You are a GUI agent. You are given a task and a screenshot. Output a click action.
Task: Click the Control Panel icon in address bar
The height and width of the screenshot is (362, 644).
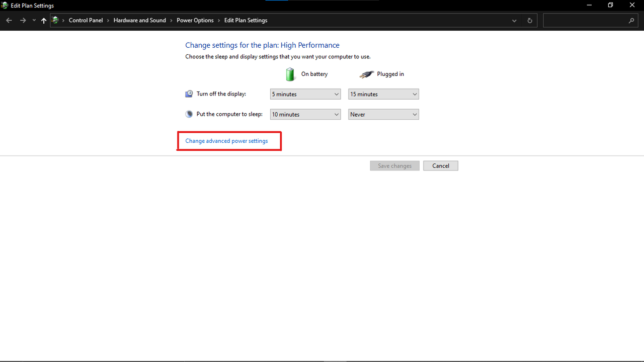tap(55, 20)
